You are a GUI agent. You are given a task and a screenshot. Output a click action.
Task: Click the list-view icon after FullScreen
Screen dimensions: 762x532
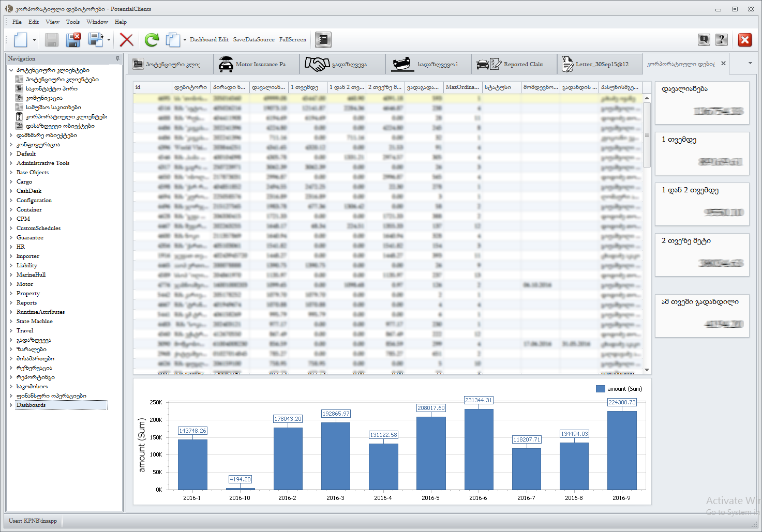[323, 39]
